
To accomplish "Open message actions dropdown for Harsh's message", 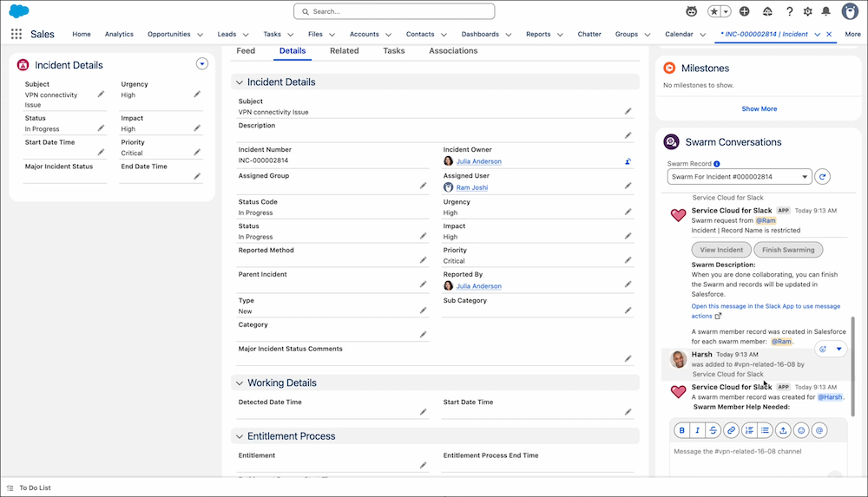I will 838,349.
